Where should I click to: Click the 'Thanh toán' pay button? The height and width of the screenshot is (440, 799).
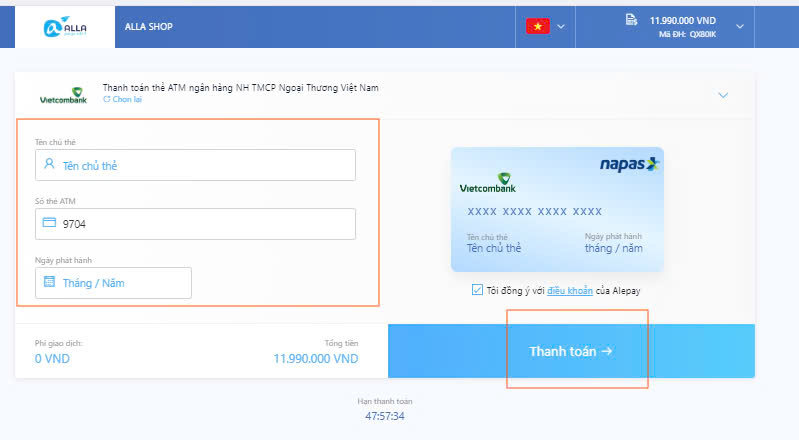pyautogui.click(x=571, y=351)
